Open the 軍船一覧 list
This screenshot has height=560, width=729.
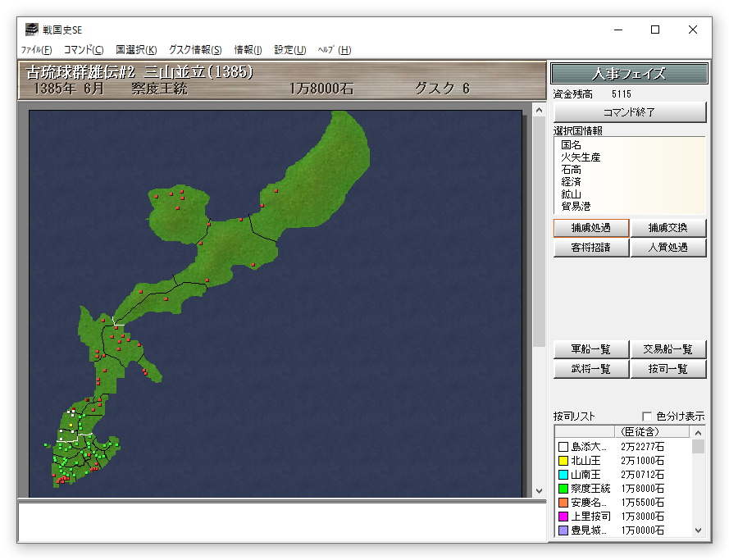(591, 349)
